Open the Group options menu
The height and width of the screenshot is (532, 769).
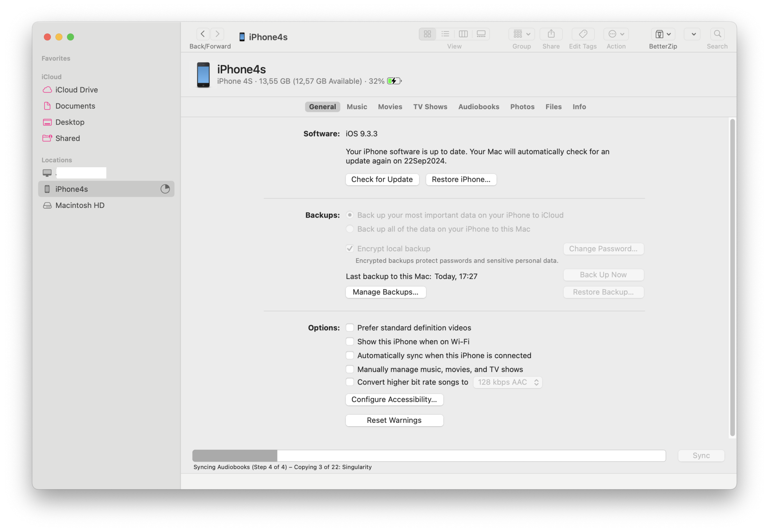click(x=522, y=34)
